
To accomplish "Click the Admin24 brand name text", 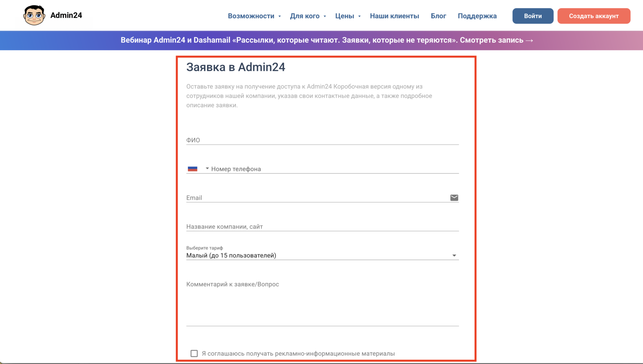I will tap(66, 15).
